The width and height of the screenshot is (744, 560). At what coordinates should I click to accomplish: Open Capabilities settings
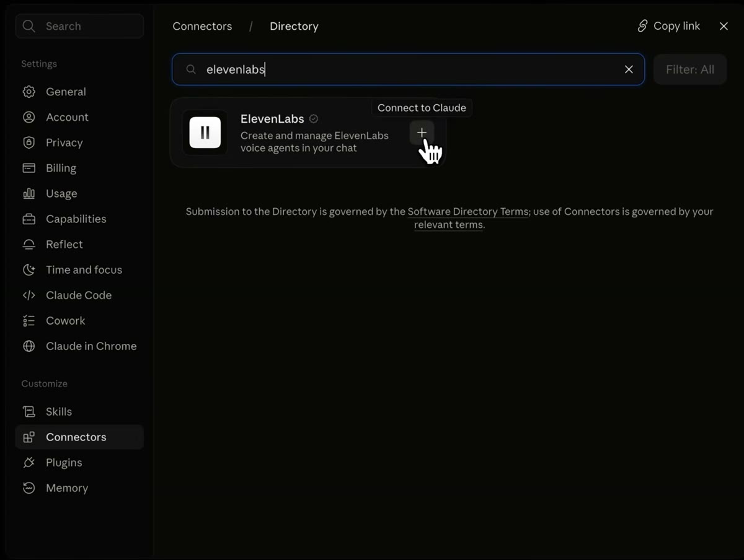(79, 219)
